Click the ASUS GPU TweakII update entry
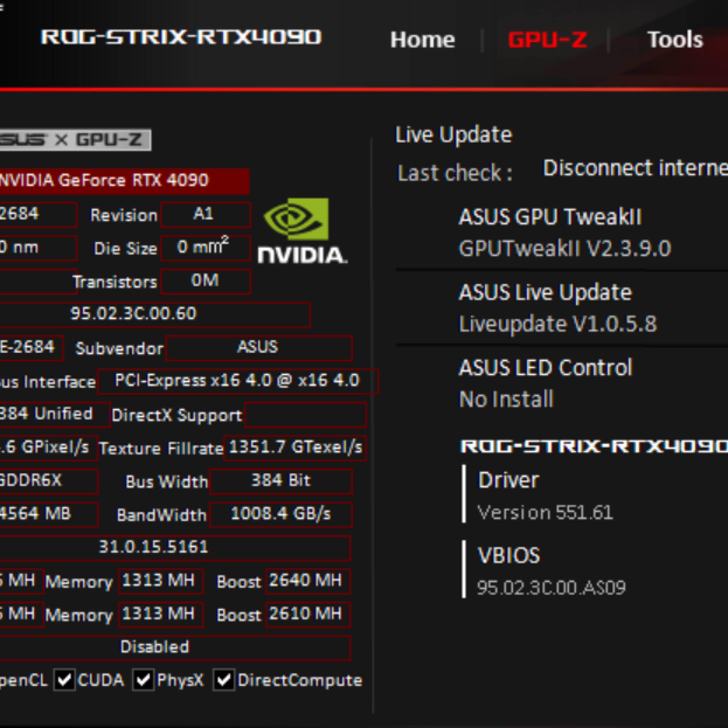Viewport: 728px width, 728px height. point(550,217)
